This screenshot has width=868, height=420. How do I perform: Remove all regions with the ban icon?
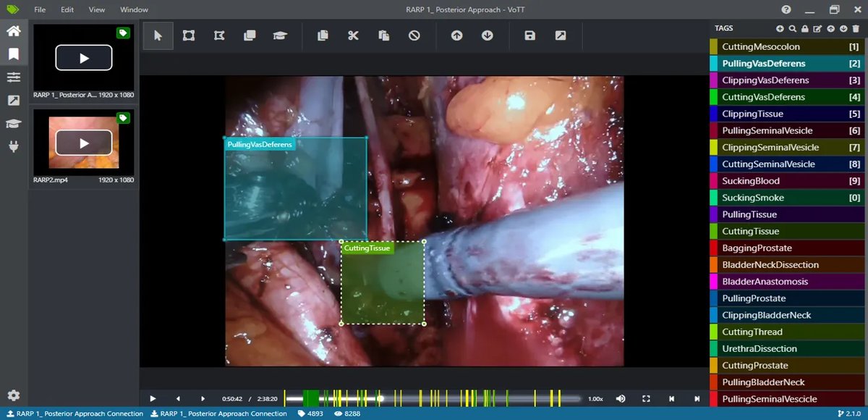(414, 35)
